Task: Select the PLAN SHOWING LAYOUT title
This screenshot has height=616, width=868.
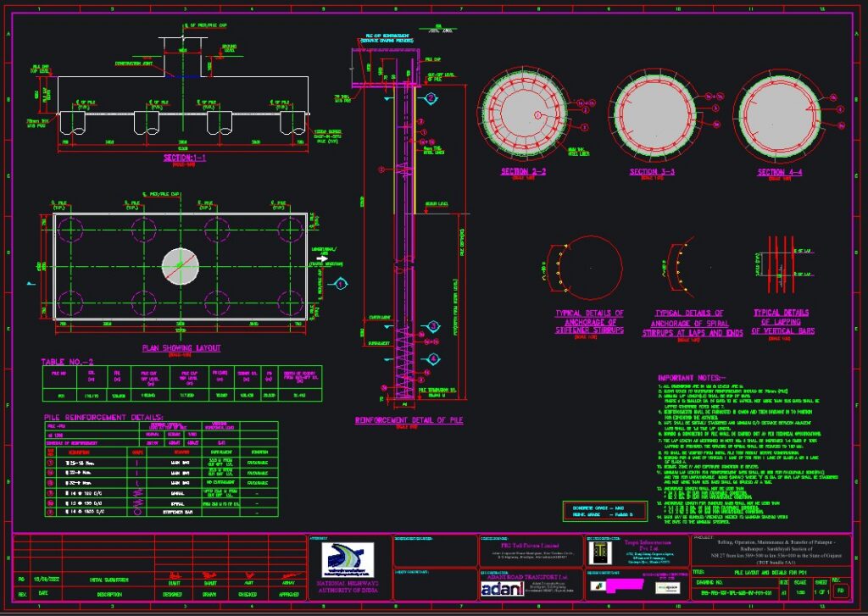Action: click(x=181, y=348)
